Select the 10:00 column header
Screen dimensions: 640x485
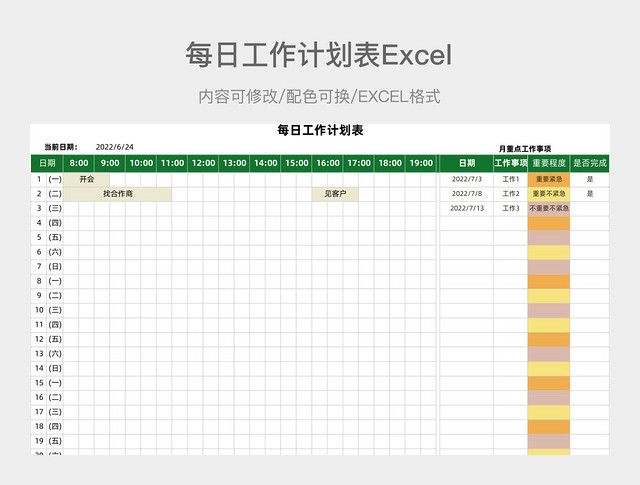coord(141,163)
